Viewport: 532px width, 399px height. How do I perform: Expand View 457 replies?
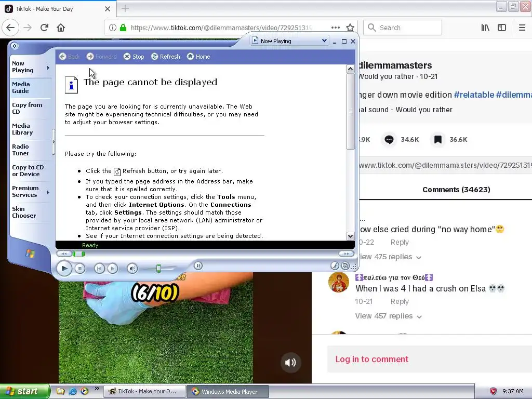click(389, 316)
